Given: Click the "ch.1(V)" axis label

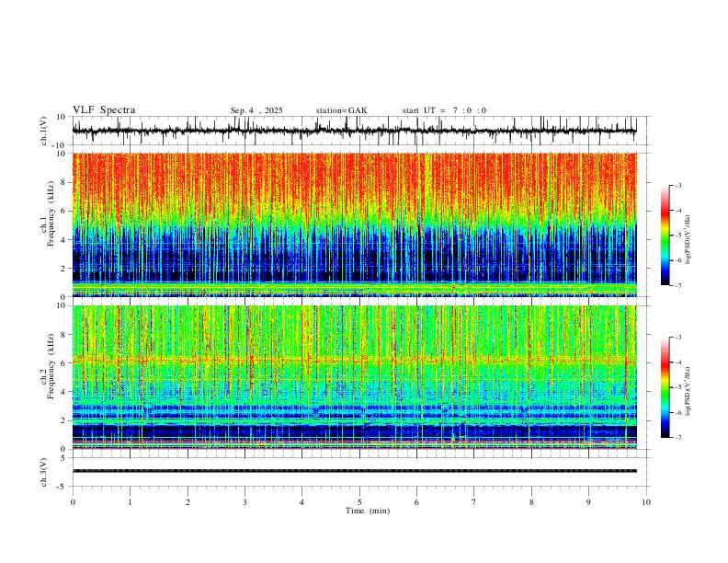Looking at the screenshot, I should [x=44, y=131].
